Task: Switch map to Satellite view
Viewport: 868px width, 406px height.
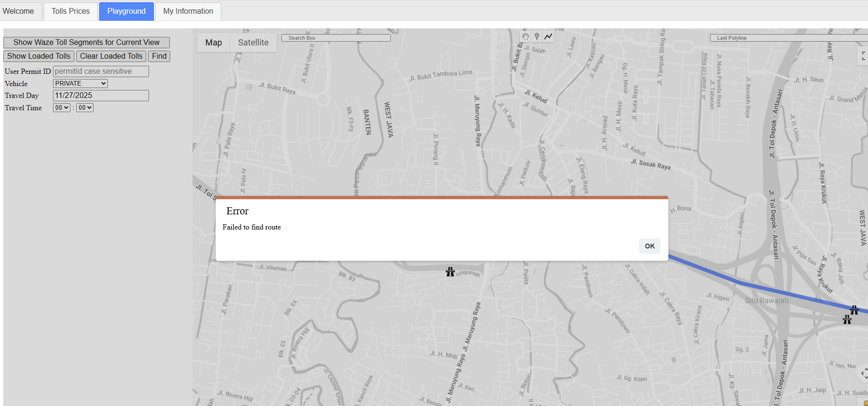Action: point(253,43)
